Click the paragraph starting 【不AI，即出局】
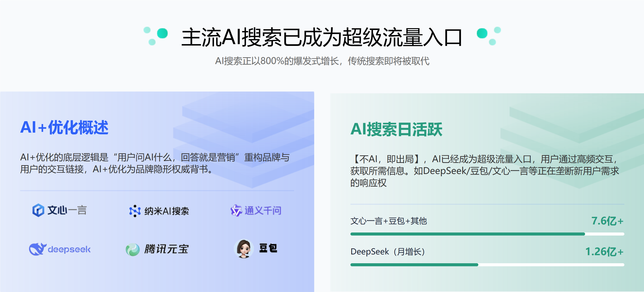This screenshot has width=644, height=292. (x=485, y=171)
